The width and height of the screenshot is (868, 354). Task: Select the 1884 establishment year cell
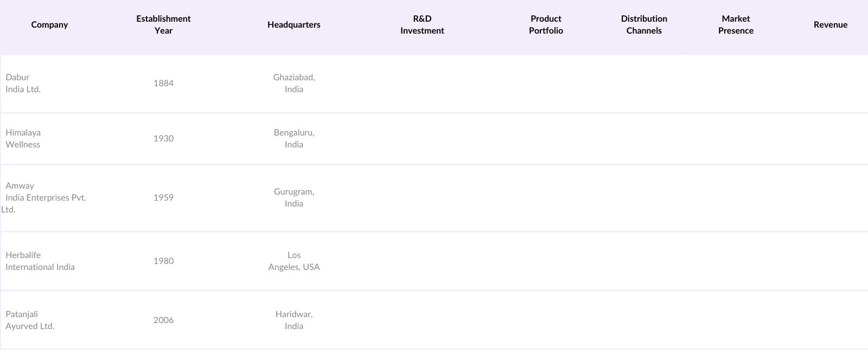coord(163,83)
